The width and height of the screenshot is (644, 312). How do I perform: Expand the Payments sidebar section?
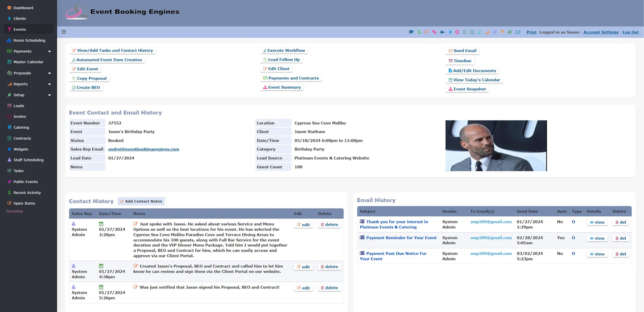[29, 51]
